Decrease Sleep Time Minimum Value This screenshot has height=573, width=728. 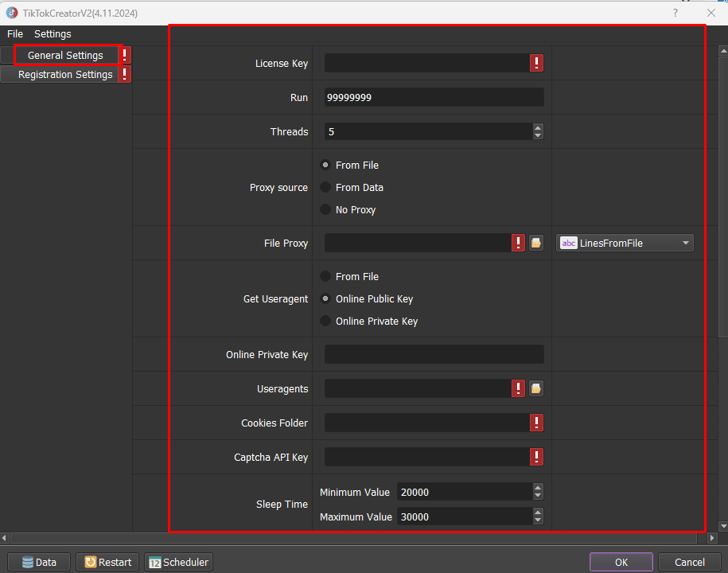click(x=538, y=496)
